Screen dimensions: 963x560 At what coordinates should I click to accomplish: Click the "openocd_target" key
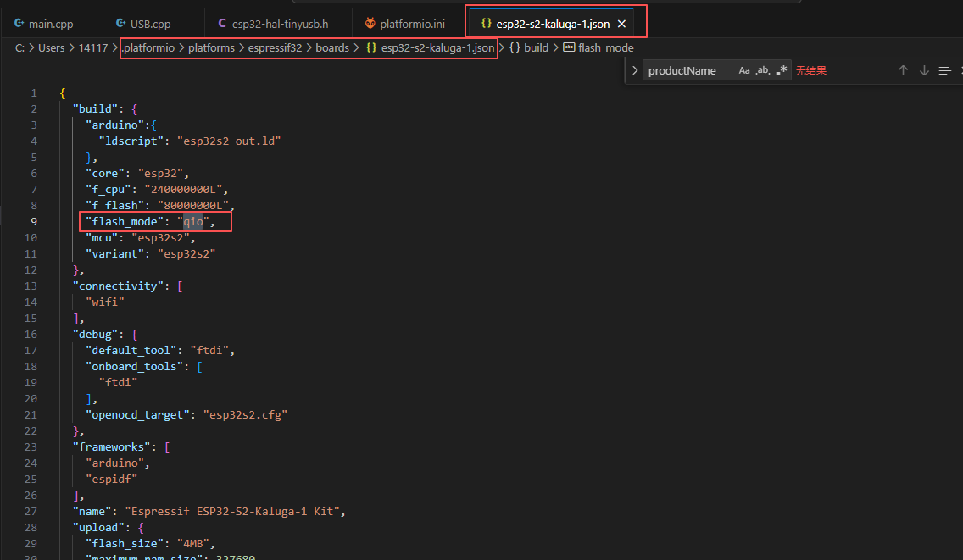[137, 415]
